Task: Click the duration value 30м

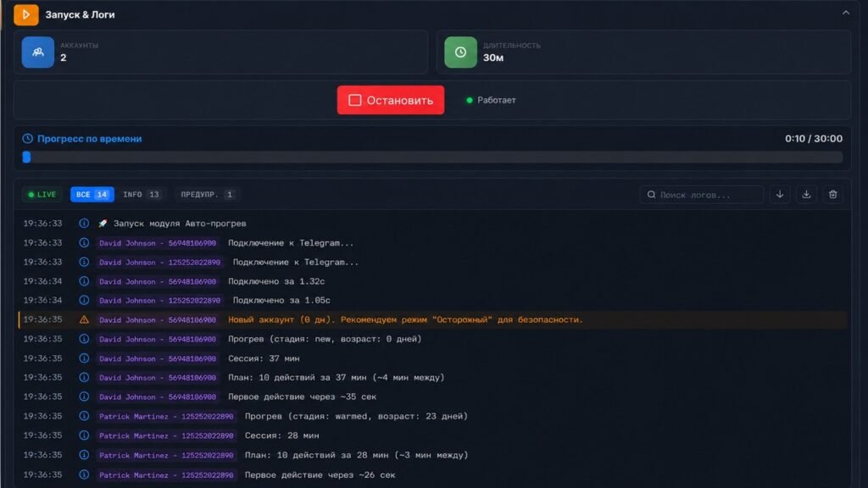Action: pos(493,58)
